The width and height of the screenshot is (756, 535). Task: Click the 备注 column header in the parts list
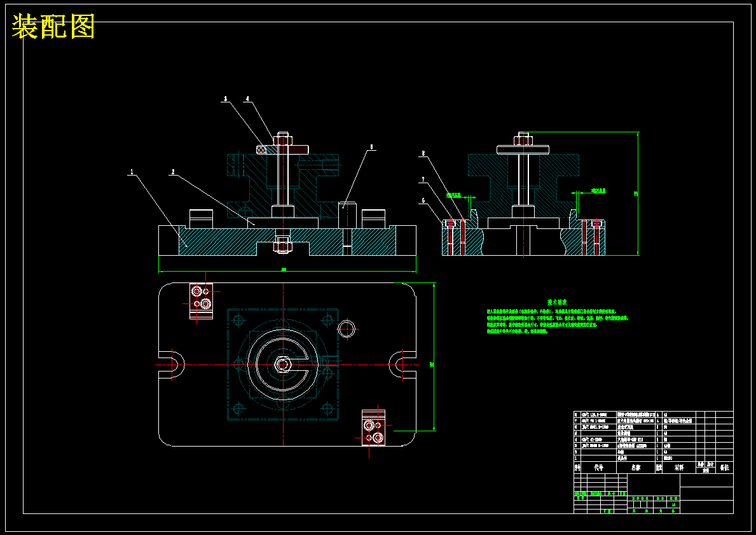(x=724, y=468)
